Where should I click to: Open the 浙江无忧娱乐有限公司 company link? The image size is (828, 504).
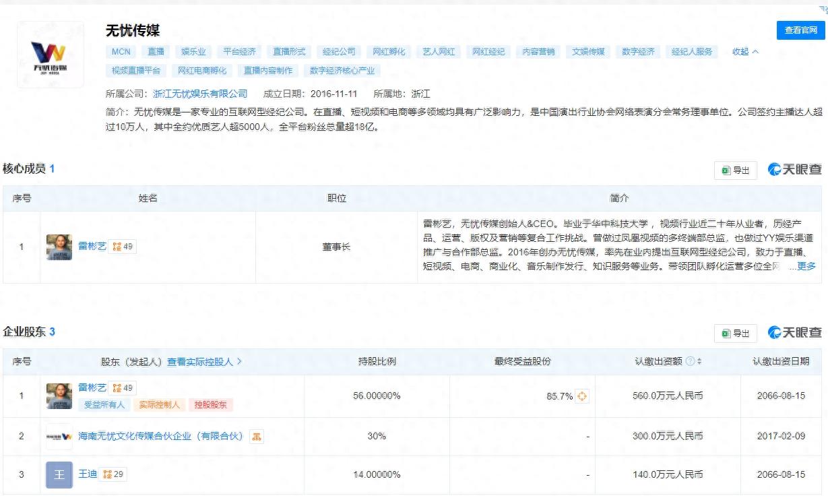tap(200, 94)
